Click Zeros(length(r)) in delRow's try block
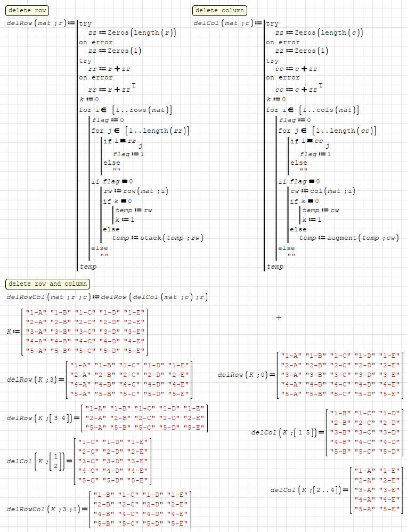 point(141,33)
